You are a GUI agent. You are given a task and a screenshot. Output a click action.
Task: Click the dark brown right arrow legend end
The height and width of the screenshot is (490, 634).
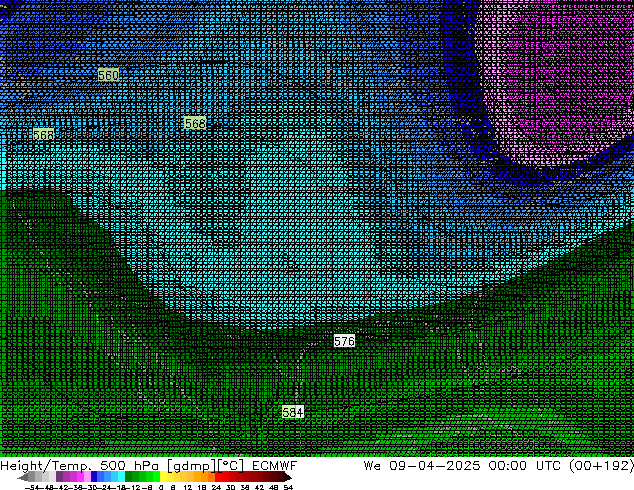pyautogui.click(x=288, y=477)
